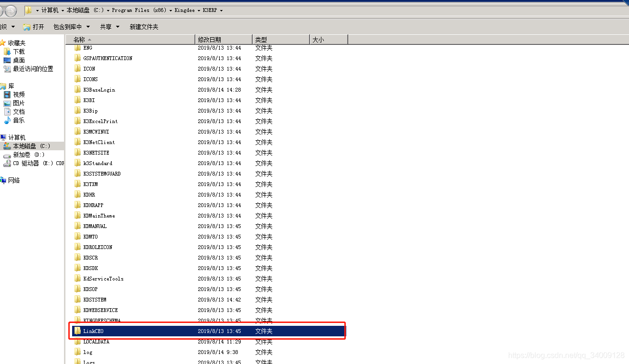Viewport: 629px width, 364px height.
Task: Click the GSPAUTHENTICATION folder icon
Action: [x=78, y=58]
